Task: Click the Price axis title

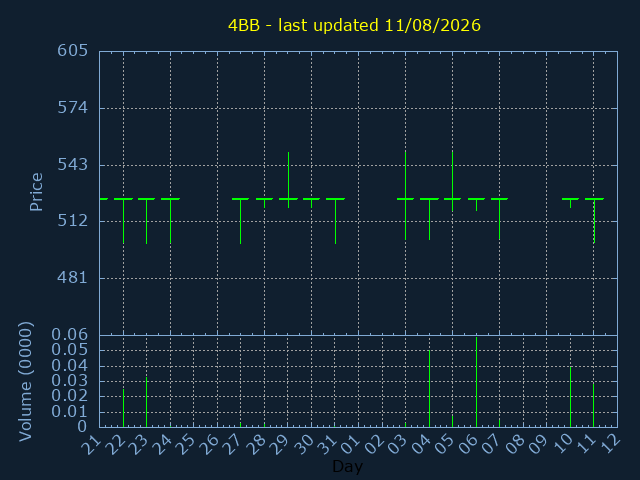Action: pyautogui.click(x=36, y=192)
